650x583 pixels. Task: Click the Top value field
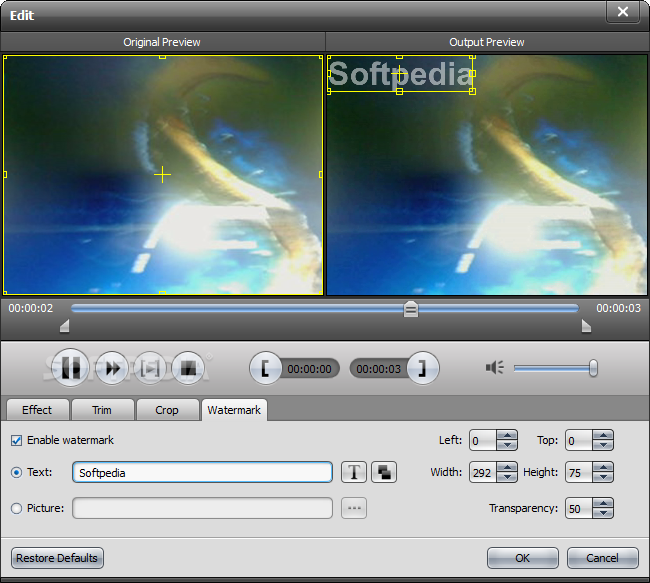pos(579,440)
